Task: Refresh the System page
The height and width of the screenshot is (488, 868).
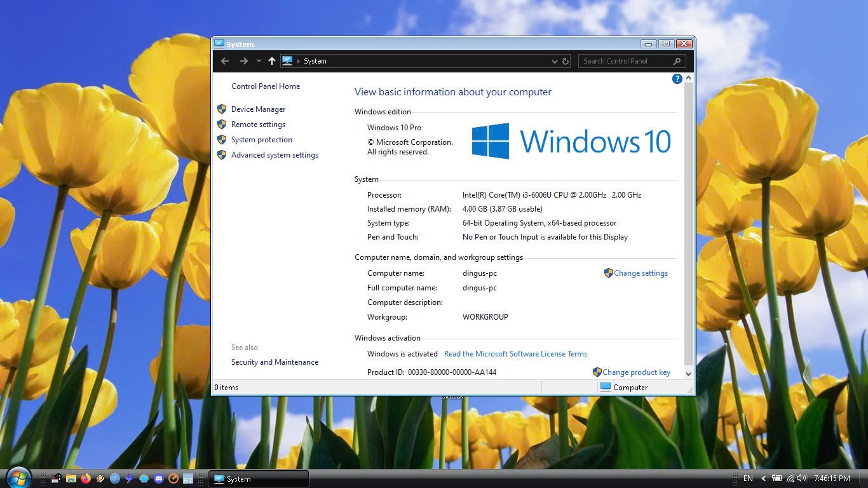Action: coord(566,61)
